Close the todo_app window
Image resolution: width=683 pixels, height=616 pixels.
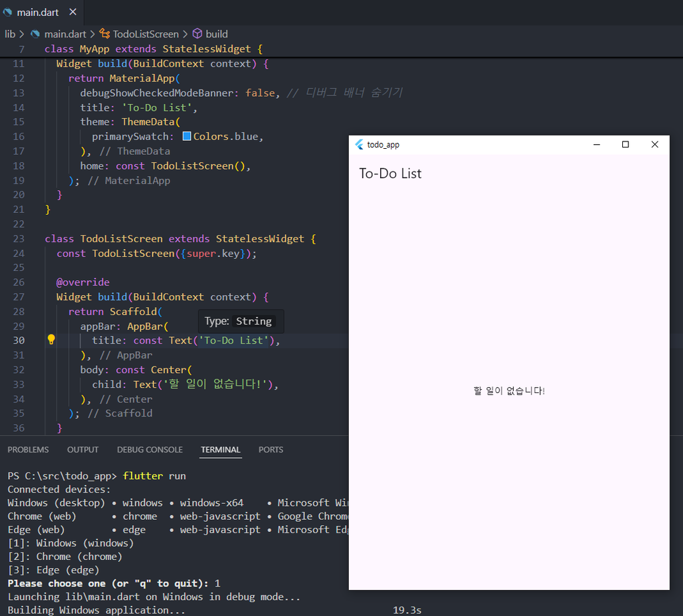[x=655, y=145]
